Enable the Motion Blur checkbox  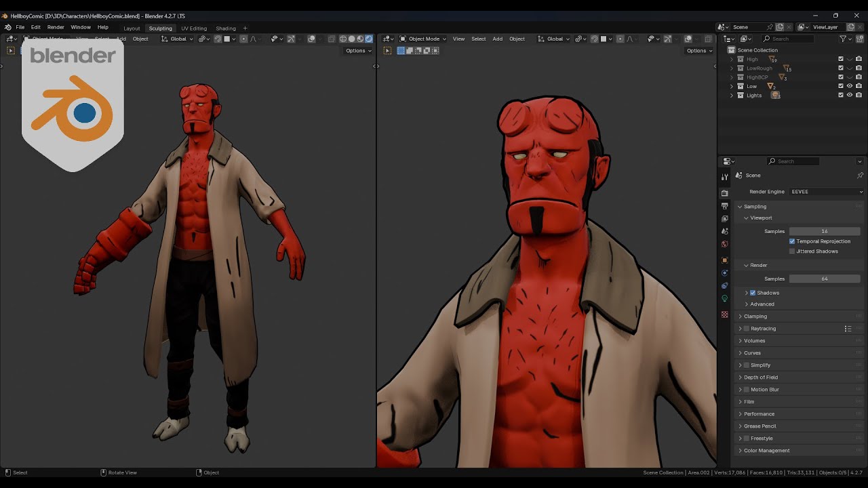coord(747,390)
